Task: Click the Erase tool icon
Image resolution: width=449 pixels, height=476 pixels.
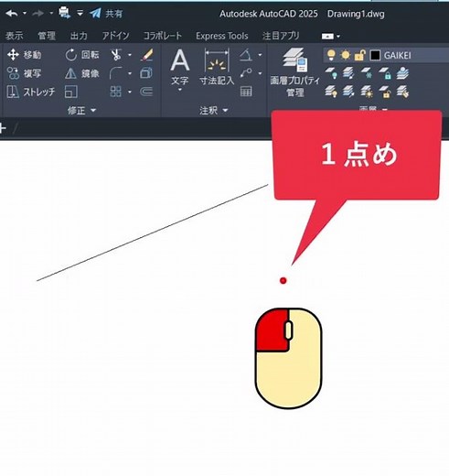Action: 147,55
